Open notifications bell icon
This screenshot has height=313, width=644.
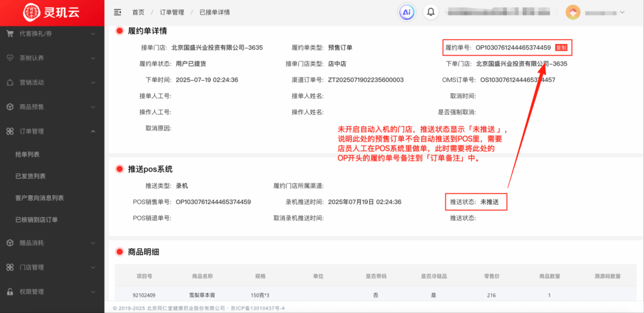[x=431, y=12]
